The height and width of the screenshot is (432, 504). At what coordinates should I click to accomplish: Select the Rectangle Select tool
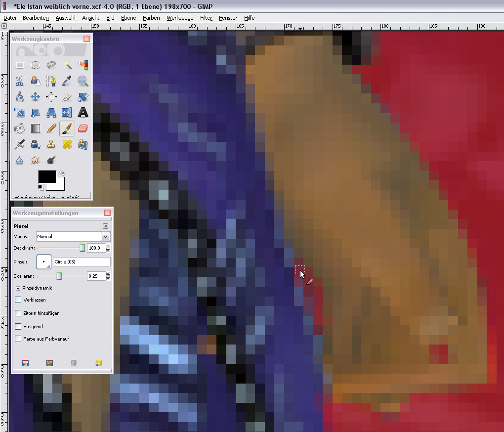pyautogui.click(x=20, y=65)
